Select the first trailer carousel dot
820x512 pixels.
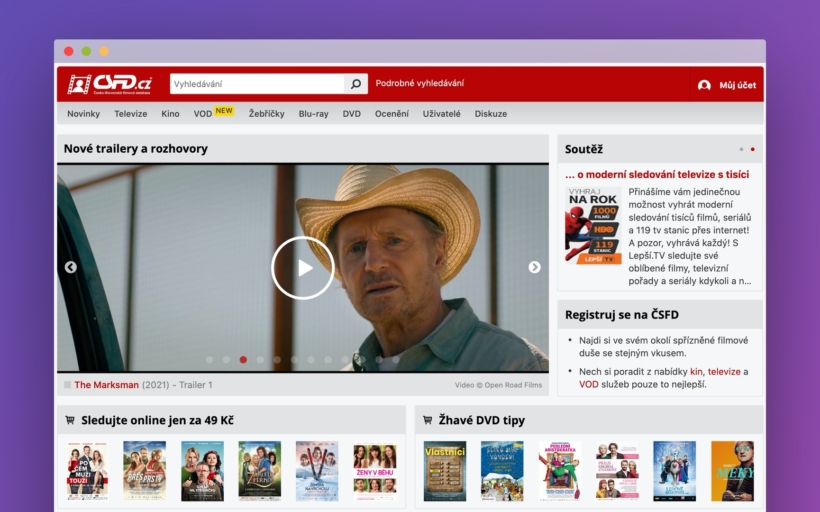[x=209, y=360]
